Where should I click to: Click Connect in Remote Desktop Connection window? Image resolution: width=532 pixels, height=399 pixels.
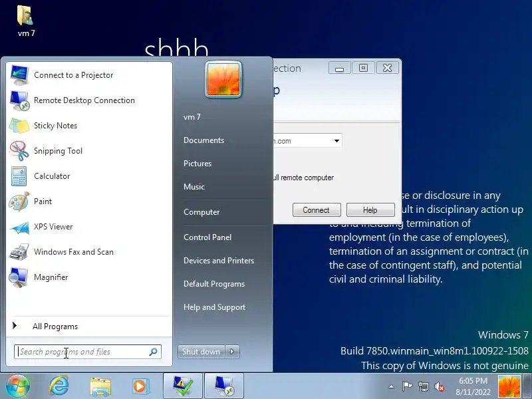pyautogui.click(x=317, y=210)
